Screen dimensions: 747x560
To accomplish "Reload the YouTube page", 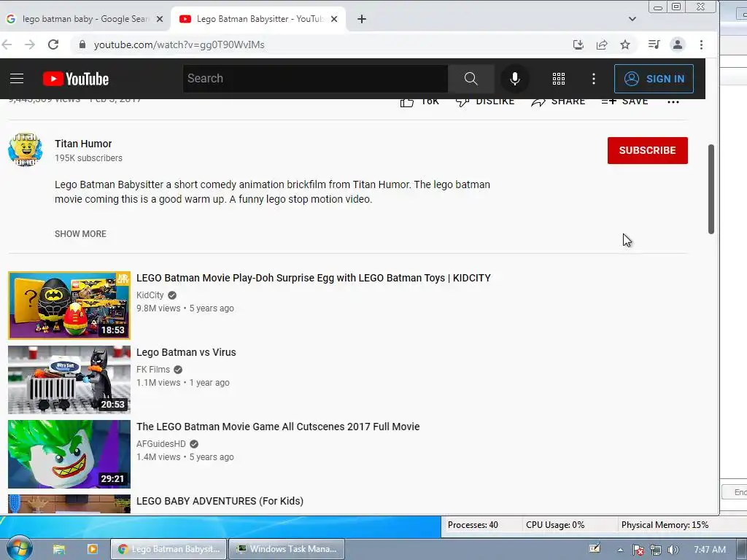I will point(53,44).
